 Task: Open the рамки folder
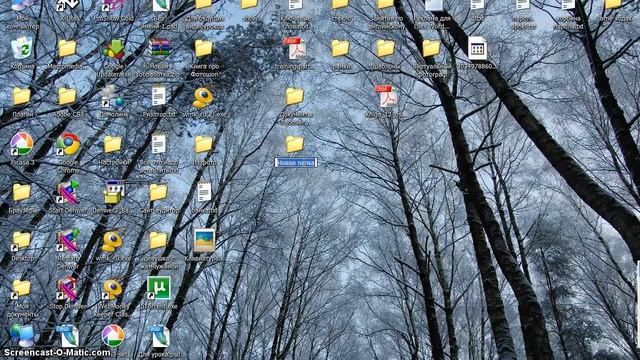[340, 48]
